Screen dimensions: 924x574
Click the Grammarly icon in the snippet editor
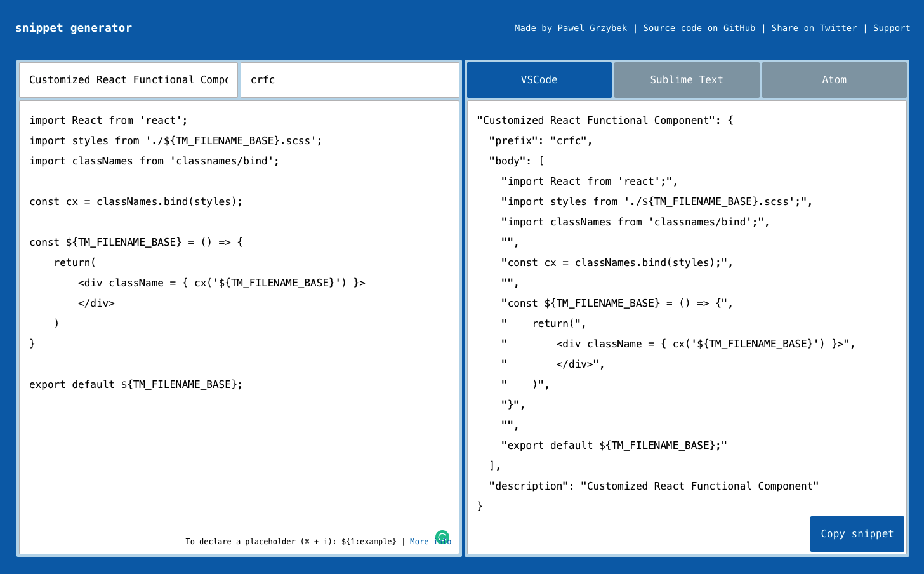pyautogui.click(x=442, y=537)
